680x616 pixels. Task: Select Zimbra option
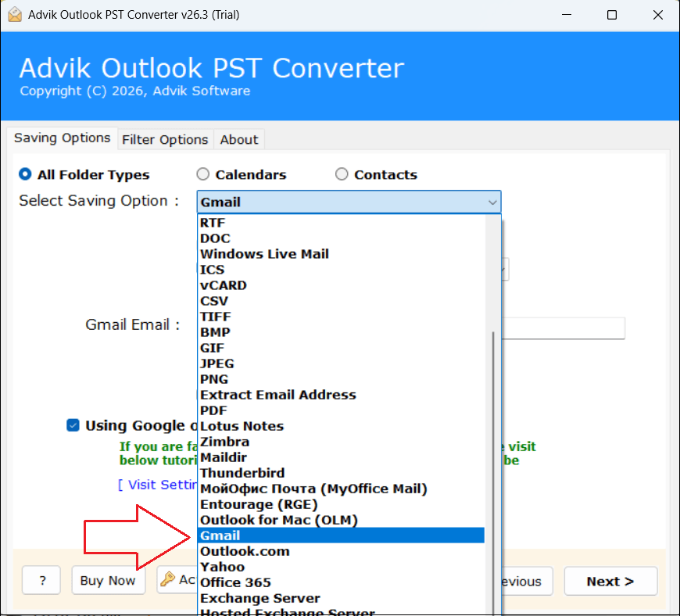click(341, 442)
